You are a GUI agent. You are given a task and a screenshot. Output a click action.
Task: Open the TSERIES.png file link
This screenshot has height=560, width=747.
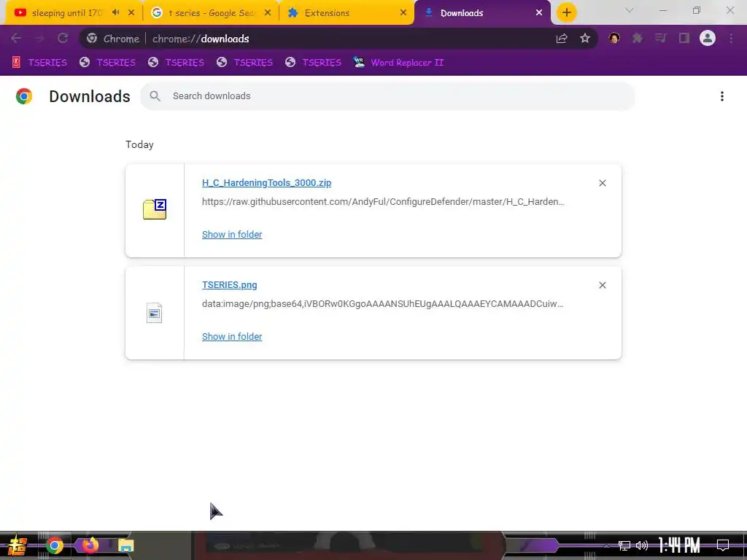pyautogui.click(x=229, y=285)
